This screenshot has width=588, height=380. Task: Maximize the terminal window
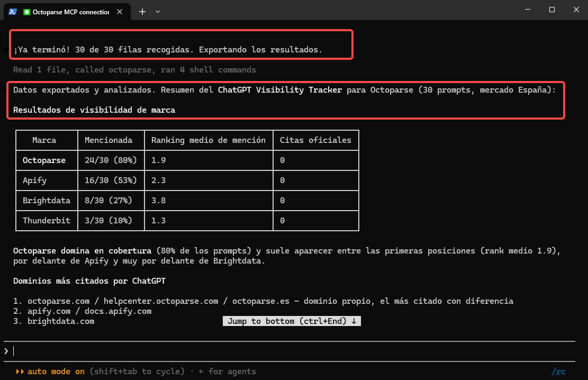[552, 10]
